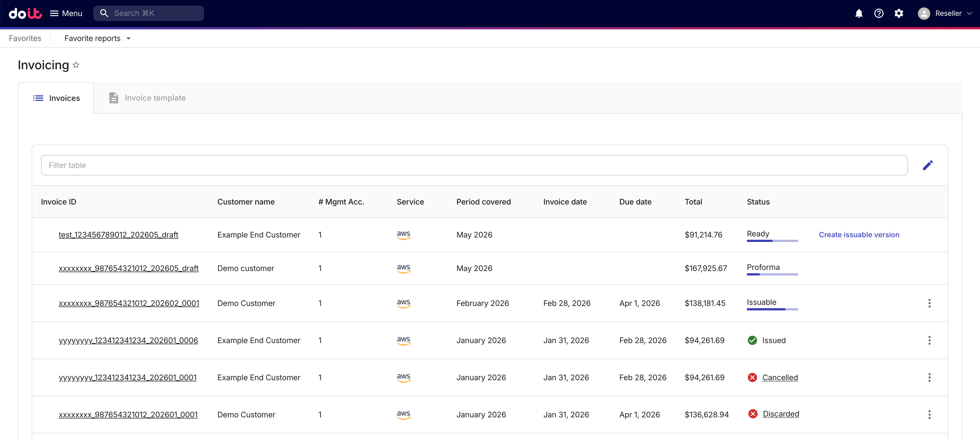Open the three-dot menu for the Issued invoice
Viewport: 980px width, 439px height.
[929, 340]
